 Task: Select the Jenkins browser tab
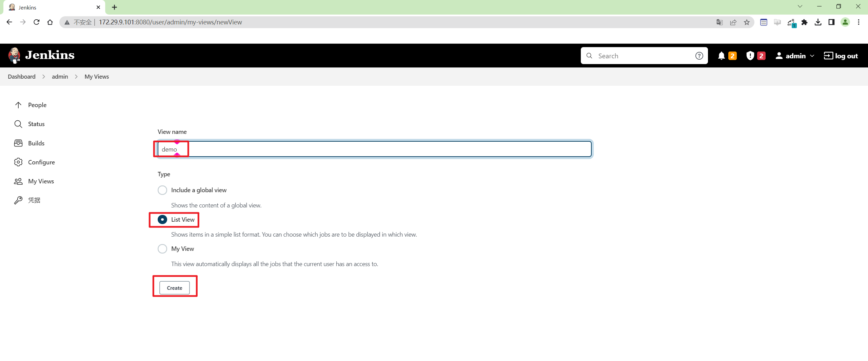pyautogui.click(x=54, y=7)
